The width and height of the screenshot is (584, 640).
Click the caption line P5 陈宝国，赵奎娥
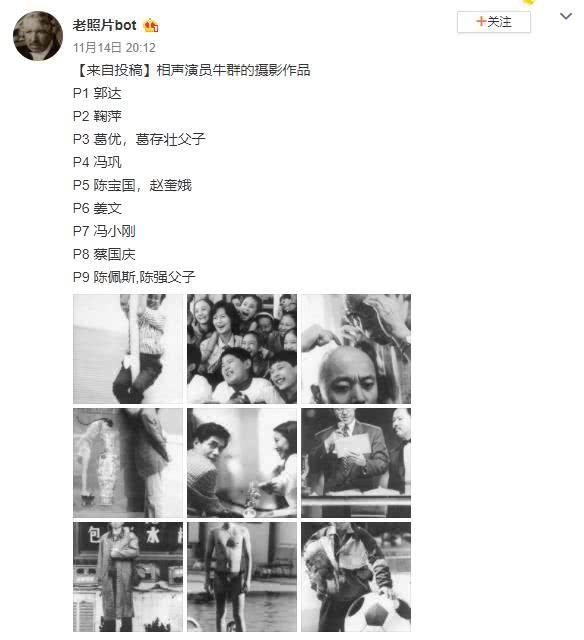click(x=132, y=185)
